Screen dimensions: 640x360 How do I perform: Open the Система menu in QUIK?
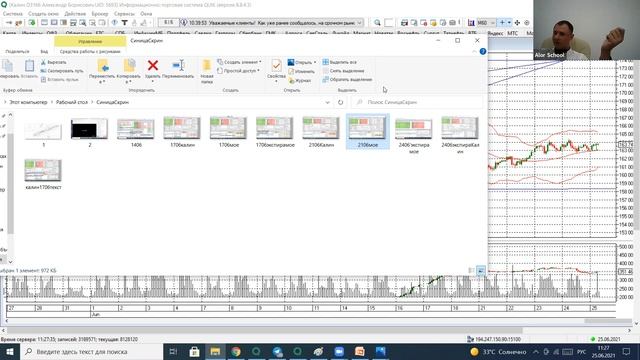pyautogui.click(x=13, y=14)
